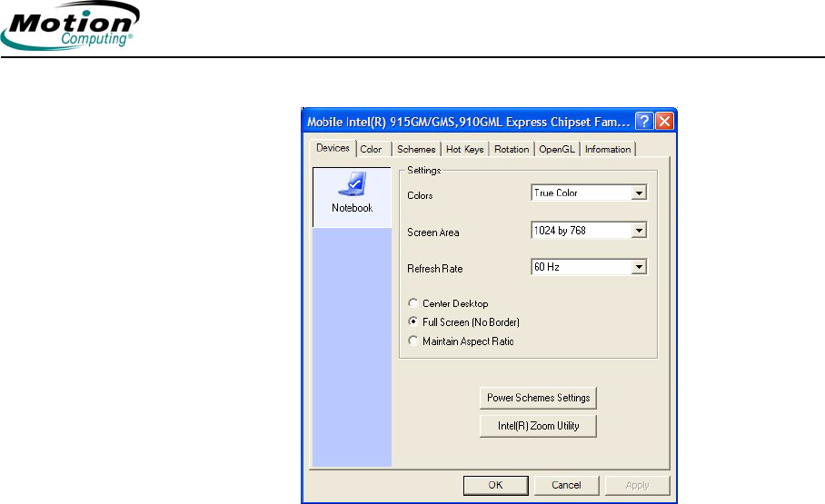Open the Colors dropdown arrow
This screenshot has width=825, height=504.
639,193
